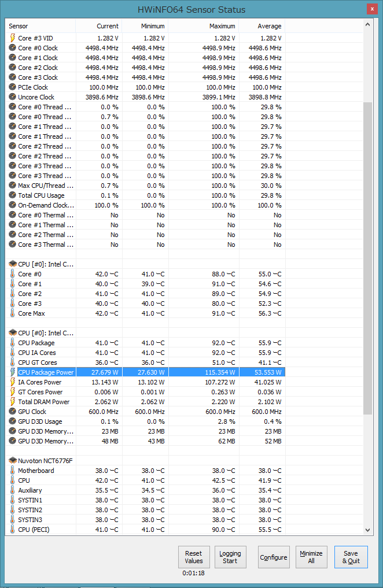Click the Core #0 Thermal gauge icon
This screenshot has width=383, height=588.
[x=12, y=215]
